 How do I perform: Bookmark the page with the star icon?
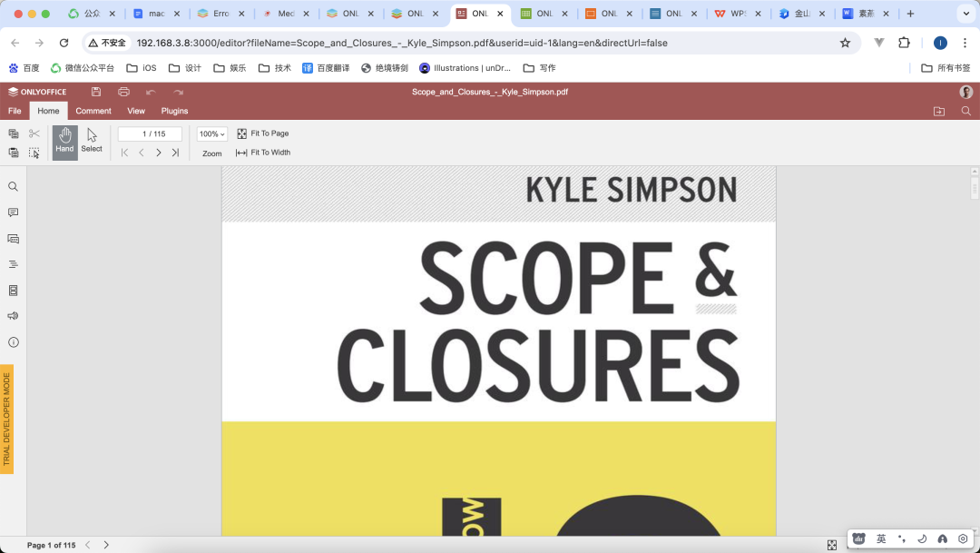845,43
